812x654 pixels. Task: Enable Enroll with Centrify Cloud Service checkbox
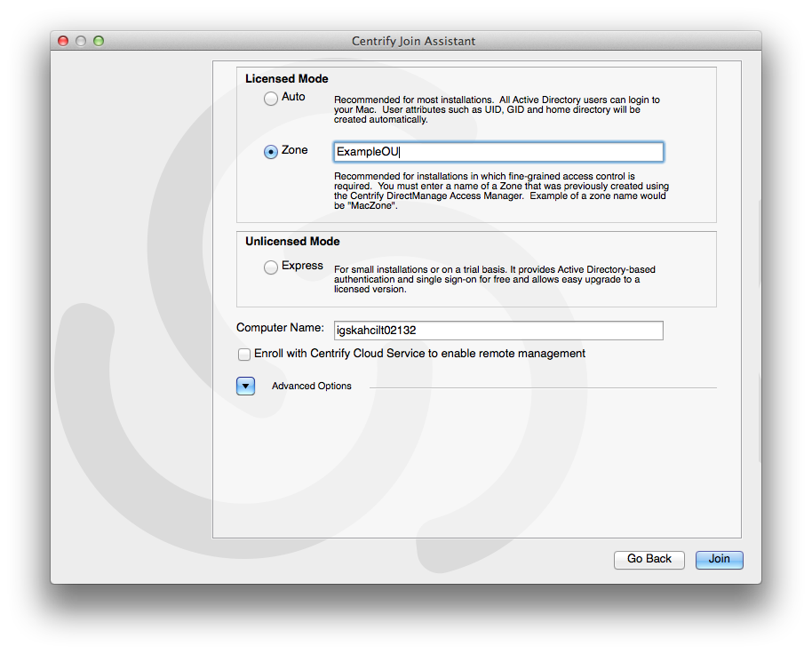(x=244, y=355)
